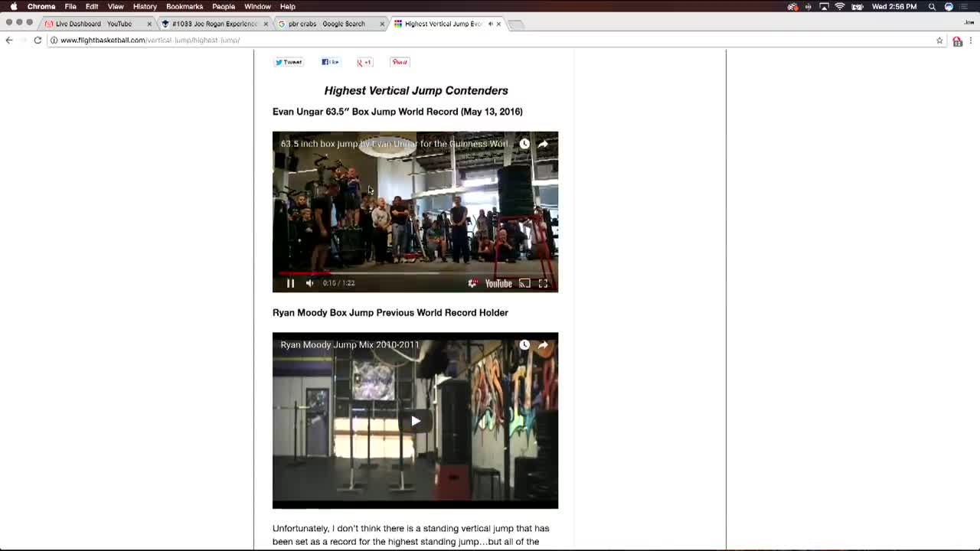Open the Edit menu
The image size is (980, 551).
(92, 6)
